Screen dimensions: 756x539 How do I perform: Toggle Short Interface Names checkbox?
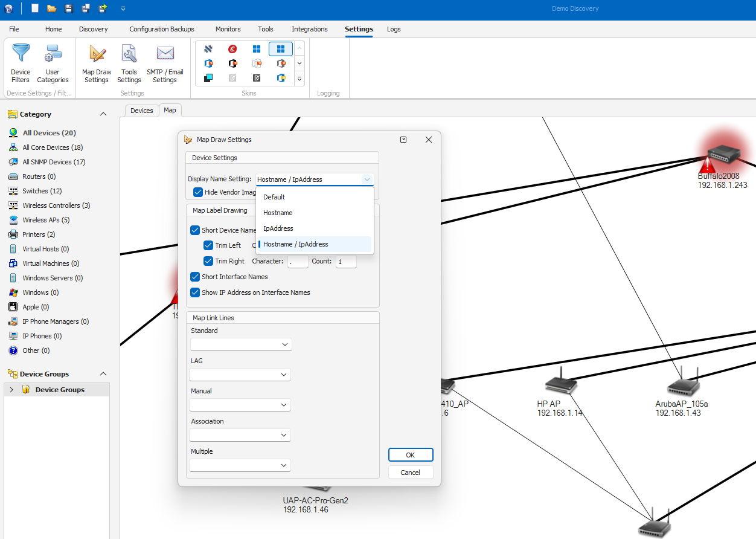[195, 277]
